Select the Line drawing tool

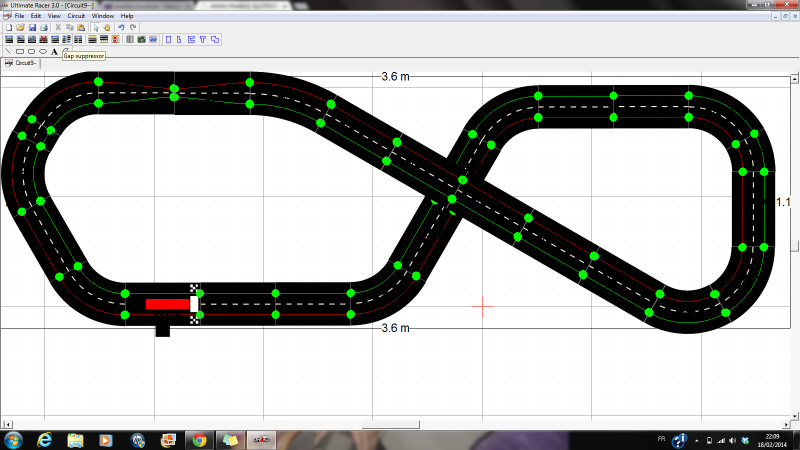(x=8, y=50)
